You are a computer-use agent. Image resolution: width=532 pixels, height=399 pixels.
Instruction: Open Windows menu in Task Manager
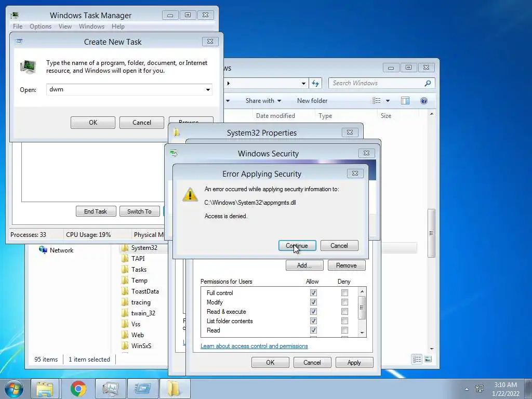[x=91, y=26]
